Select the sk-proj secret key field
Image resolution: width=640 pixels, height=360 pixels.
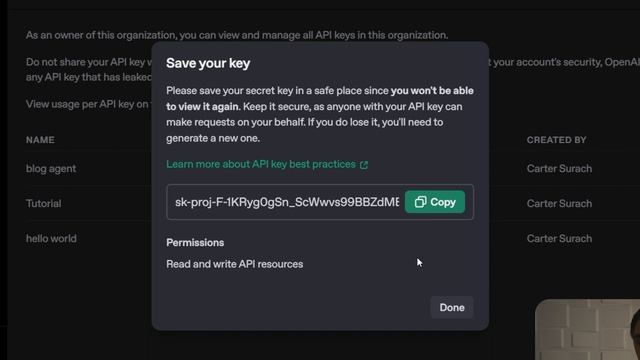point(287,202)
